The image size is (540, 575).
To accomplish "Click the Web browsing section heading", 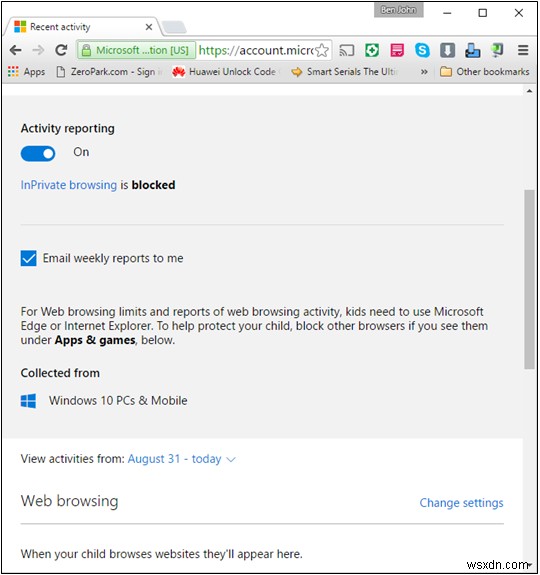I will point(69,501).
